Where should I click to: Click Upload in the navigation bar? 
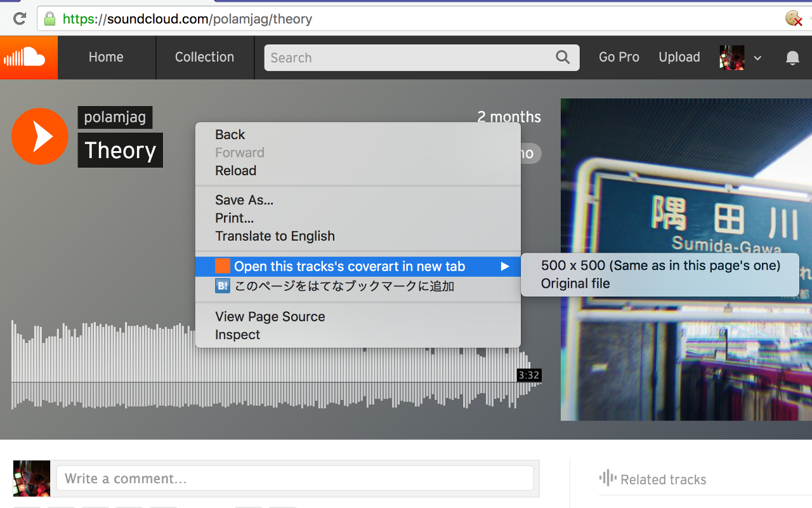tap(679, 57)
